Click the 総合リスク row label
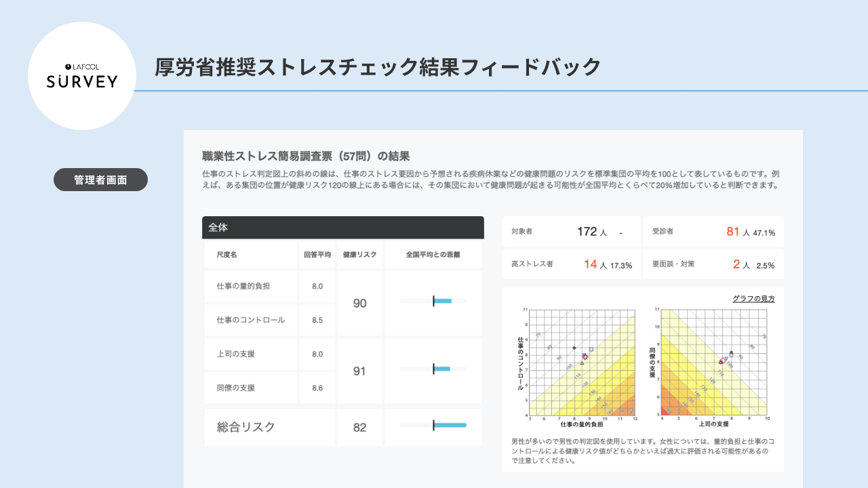The width and height of the screenshot is (868, 488). pyautogui.click(x=246, y=427)
